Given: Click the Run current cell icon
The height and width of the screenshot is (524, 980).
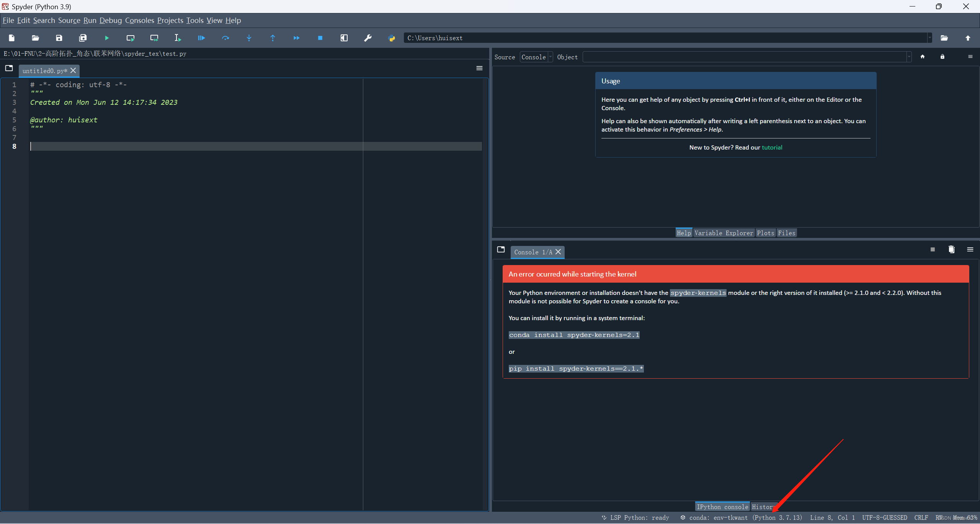Looking at the screenshot, I should click(x=131, y=38).
